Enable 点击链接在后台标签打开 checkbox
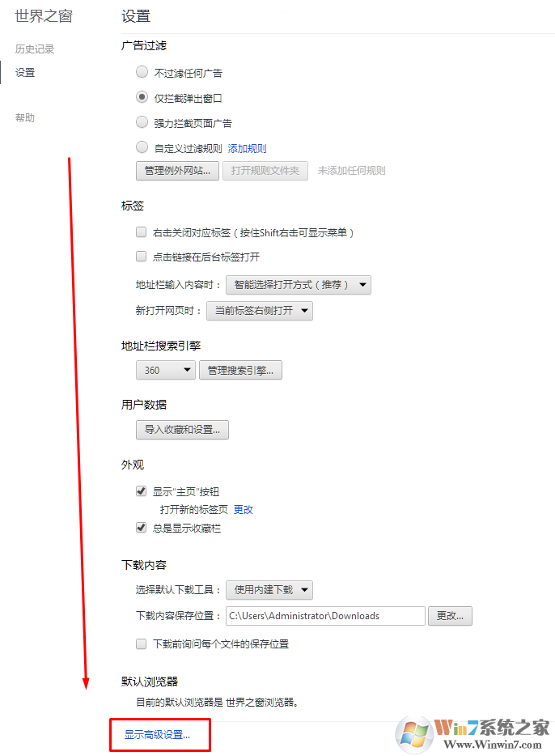555x756 pixels. pyautogui.click(x=141, y=257)
